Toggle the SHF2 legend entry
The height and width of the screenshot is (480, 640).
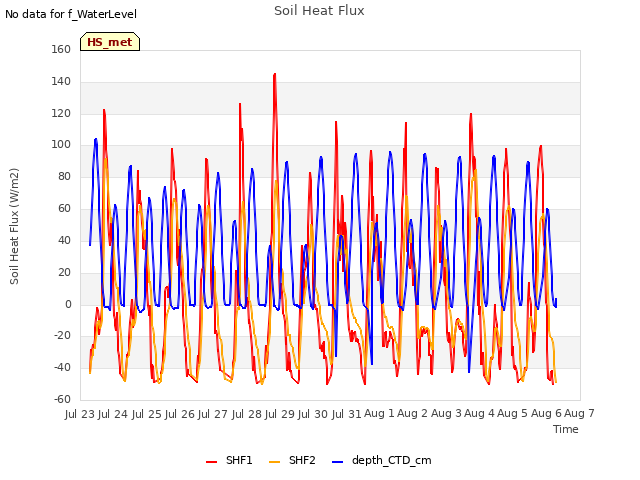292,460
